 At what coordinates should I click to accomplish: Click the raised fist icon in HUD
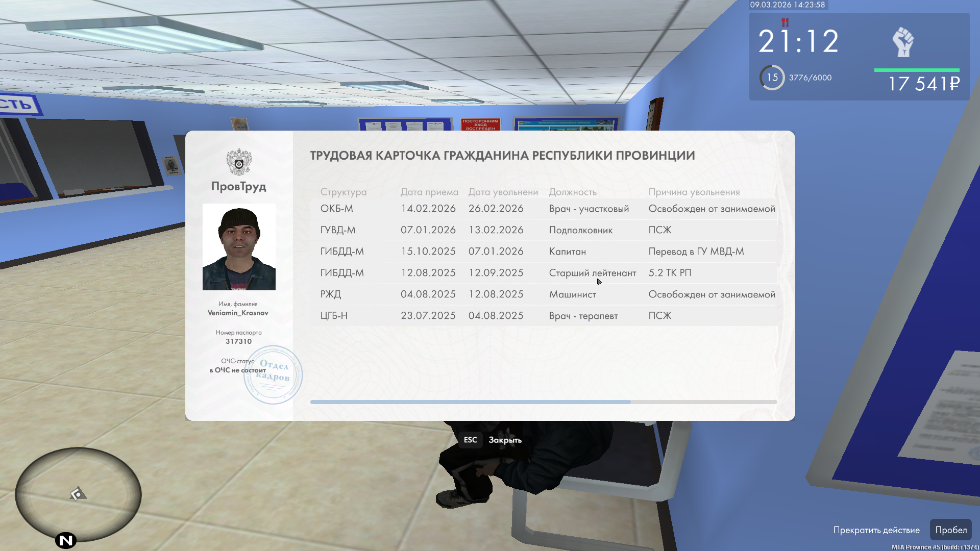[x=903, y=42]
